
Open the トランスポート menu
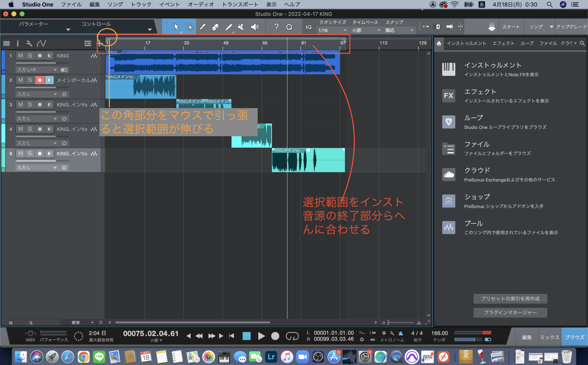(240, 5)
